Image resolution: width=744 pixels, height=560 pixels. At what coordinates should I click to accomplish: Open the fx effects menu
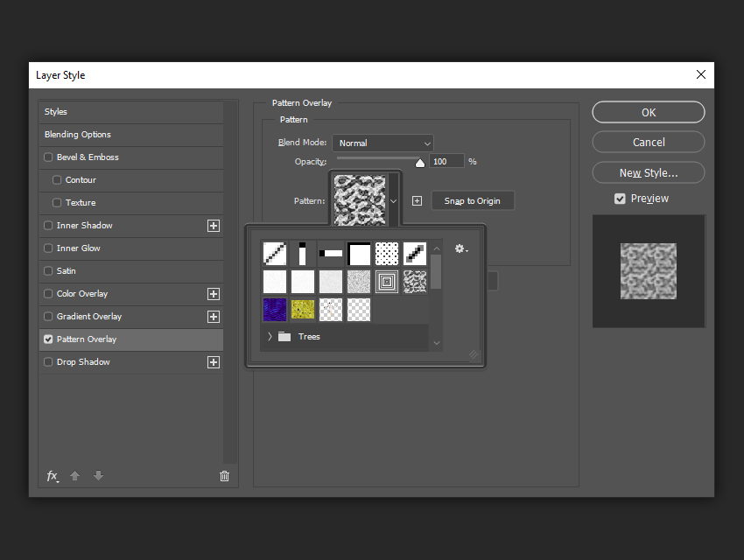tap(53, 476)
